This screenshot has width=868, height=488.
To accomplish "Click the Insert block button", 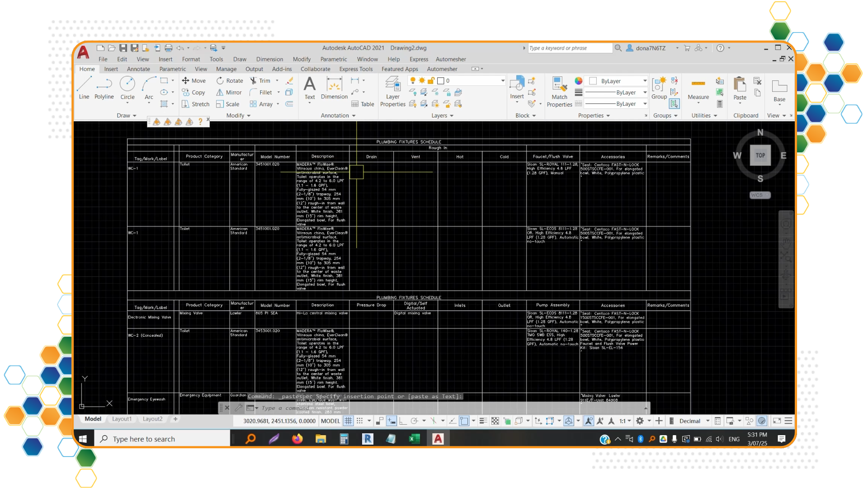I will (x=517, y=89).
